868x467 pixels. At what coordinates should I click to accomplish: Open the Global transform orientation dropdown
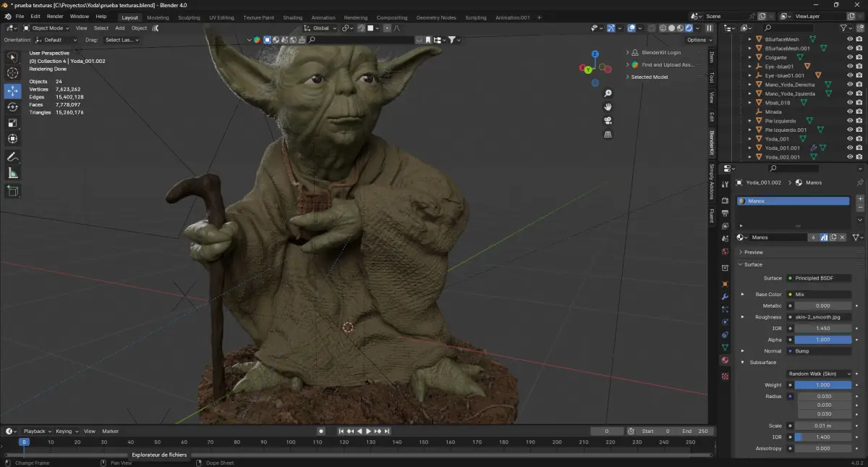pos(320,28)
